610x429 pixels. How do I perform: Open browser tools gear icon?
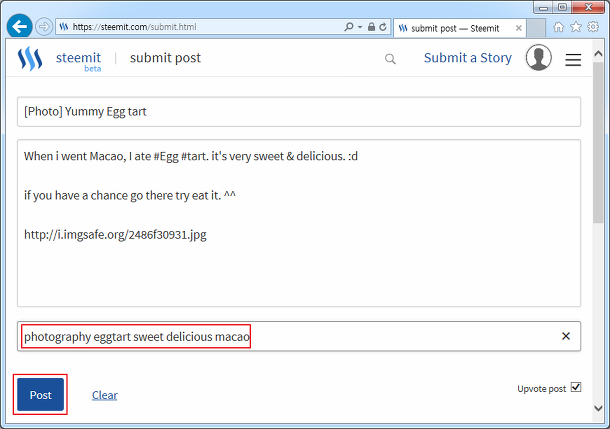[x=592, y=26]
